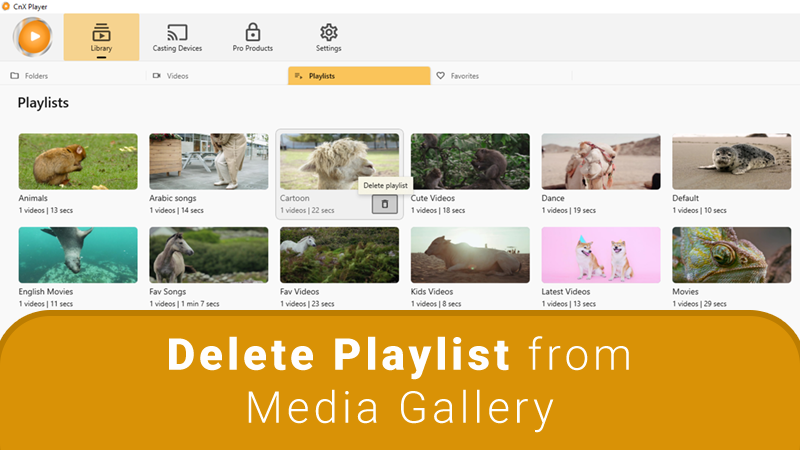Open the Library section

(102, 37)
